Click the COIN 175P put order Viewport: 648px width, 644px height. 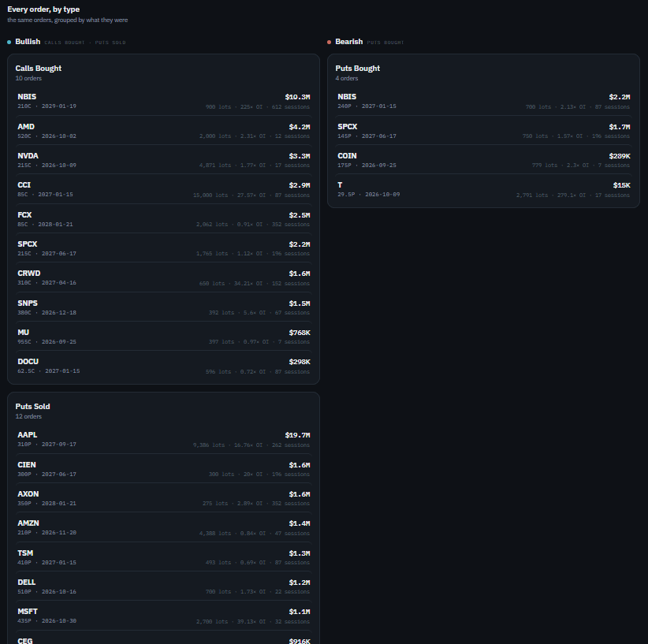click(483, 160)
